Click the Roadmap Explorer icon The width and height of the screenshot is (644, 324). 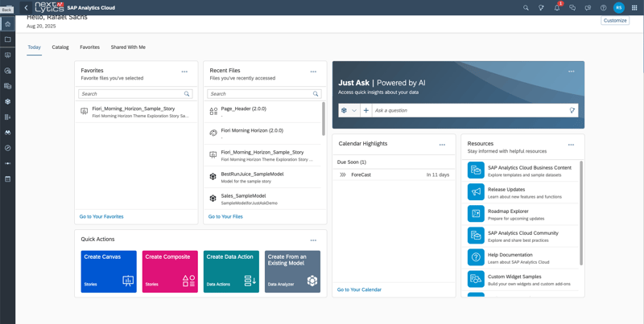[x=476, y=214]
